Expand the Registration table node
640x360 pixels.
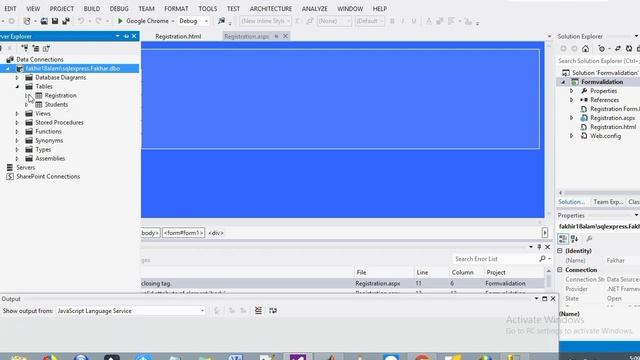click(x=27, y=96)
